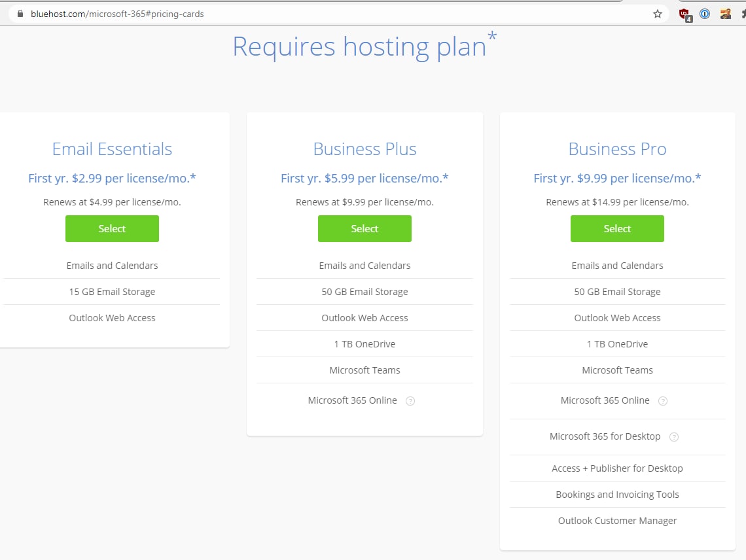Click Outlook Customer Manager feature
The height and width of the screenshot is (560, 746).
coord(618,521)
